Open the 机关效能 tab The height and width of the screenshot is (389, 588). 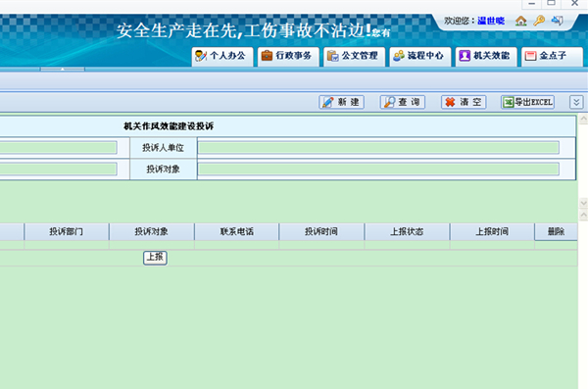(x=486, y=56)
